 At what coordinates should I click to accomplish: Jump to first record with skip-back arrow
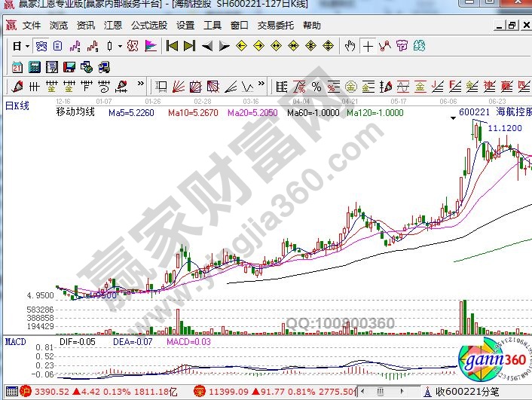[x=172, y=46]
